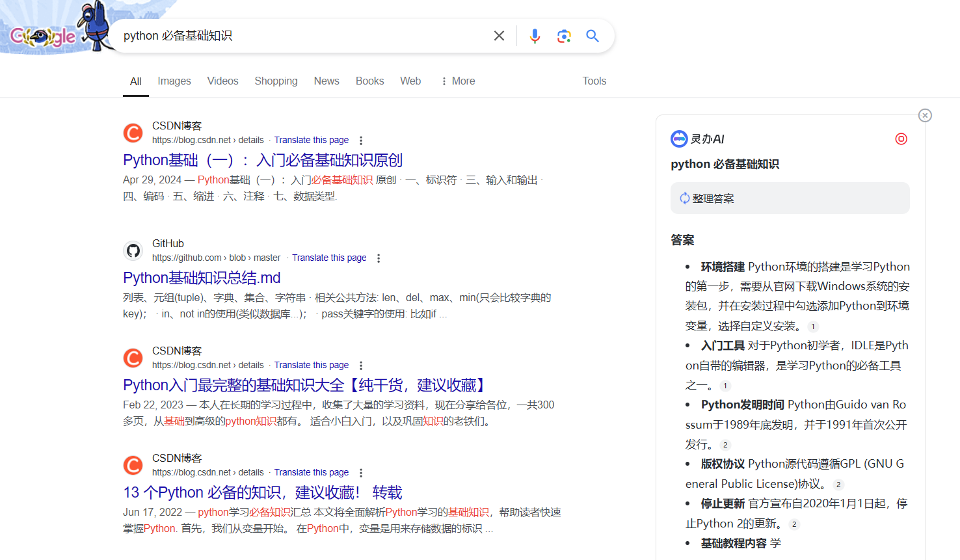Expand the More filters menu

(458, 81)
